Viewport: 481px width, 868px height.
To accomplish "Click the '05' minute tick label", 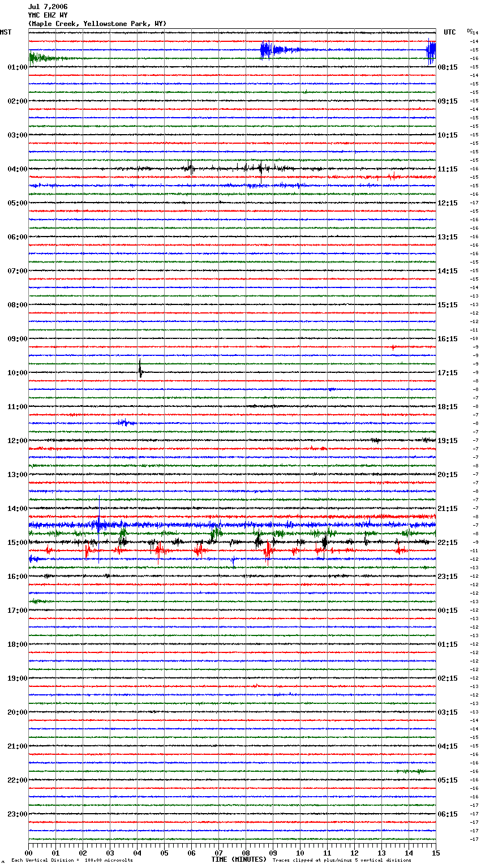I will (x=164, y=853).
